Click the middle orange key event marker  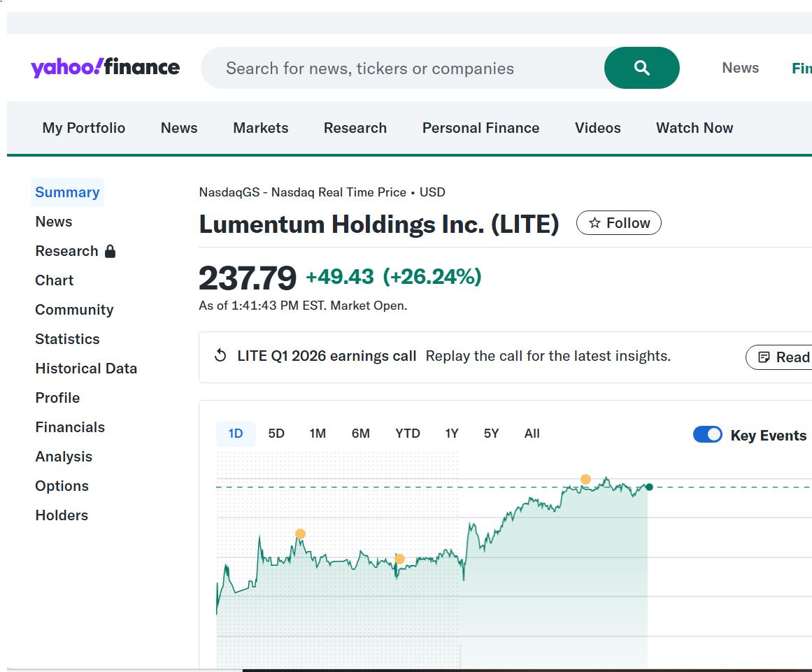coord(400,559)
